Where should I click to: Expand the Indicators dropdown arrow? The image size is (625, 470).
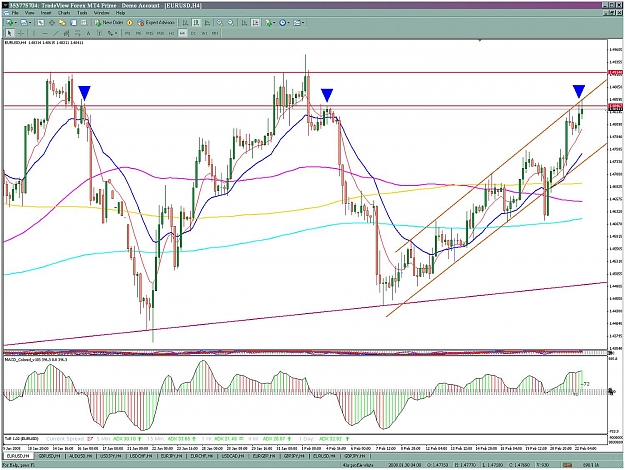point(274,23)
